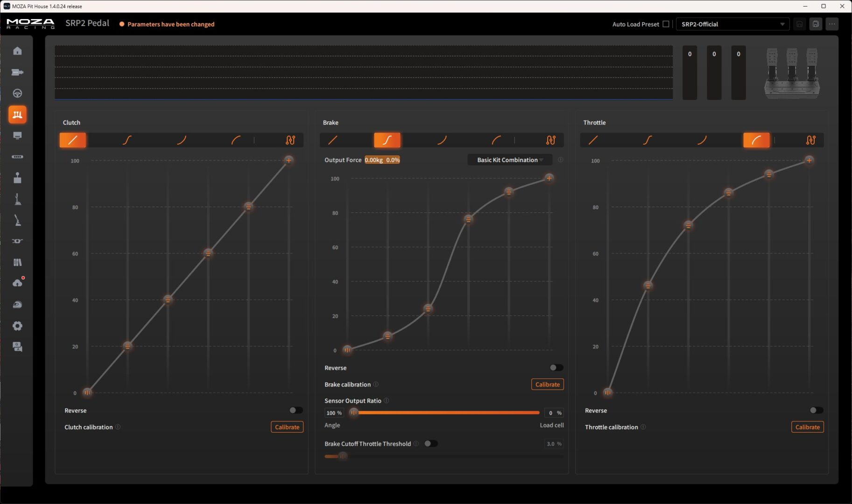
Task: Open the Home page from the sidebar
Action: point(17,51)
